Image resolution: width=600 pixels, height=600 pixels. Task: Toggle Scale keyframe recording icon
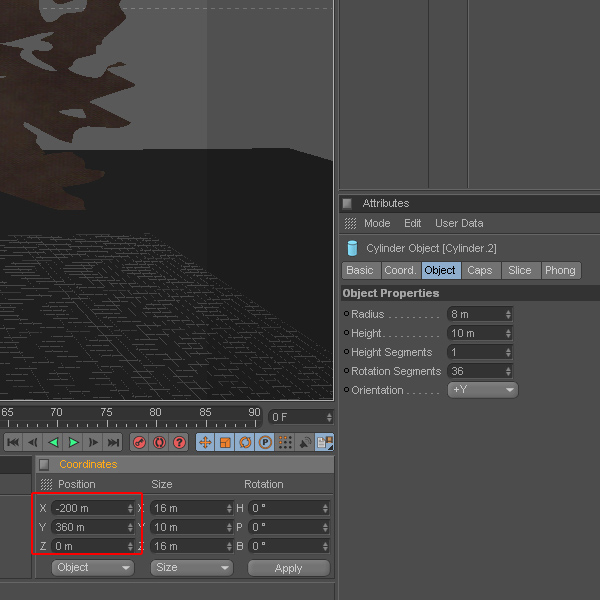pos(225,442)
